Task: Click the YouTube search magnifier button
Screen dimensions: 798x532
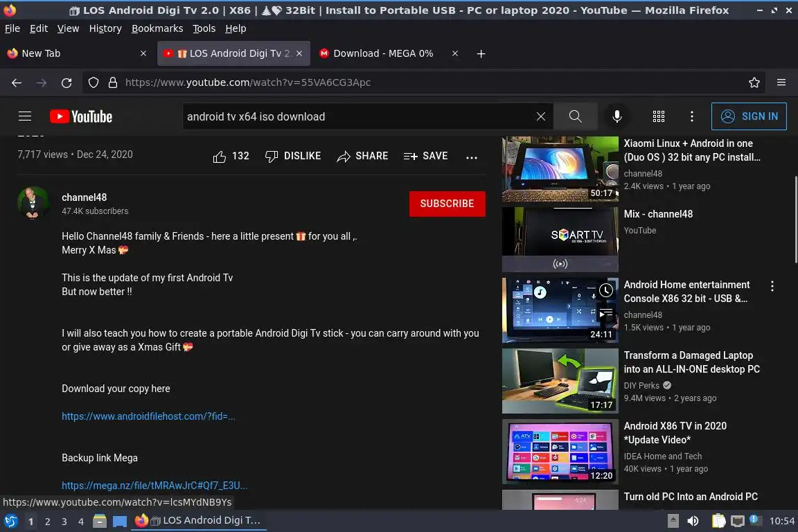Action: (575, 116)
